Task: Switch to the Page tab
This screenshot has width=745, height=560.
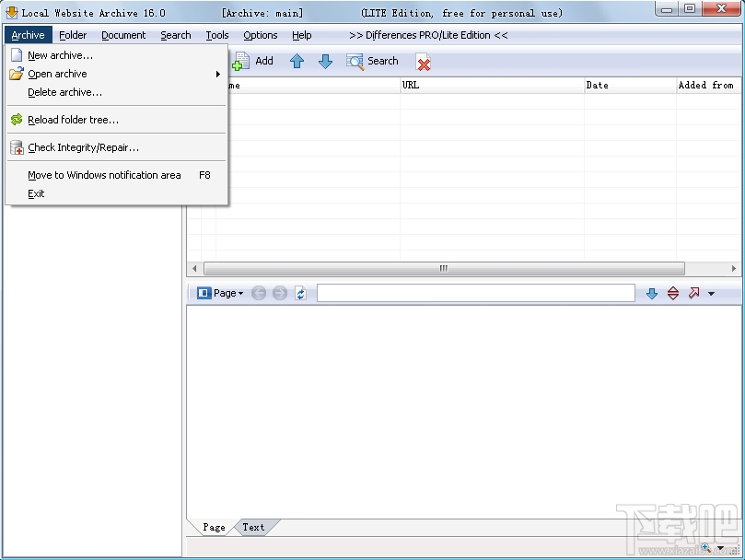Action: click(214, 527)
